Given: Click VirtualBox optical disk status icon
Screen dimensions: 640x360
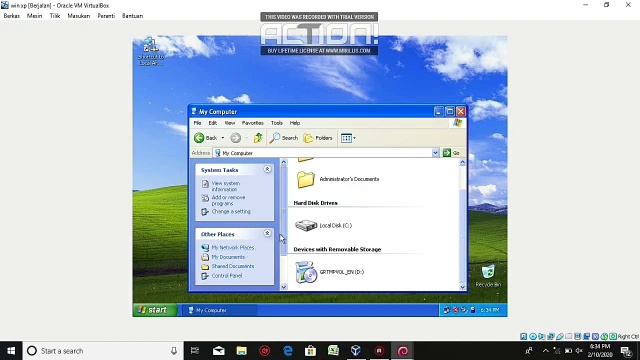Looking at the screenshot, I should [x=533, y=337].
